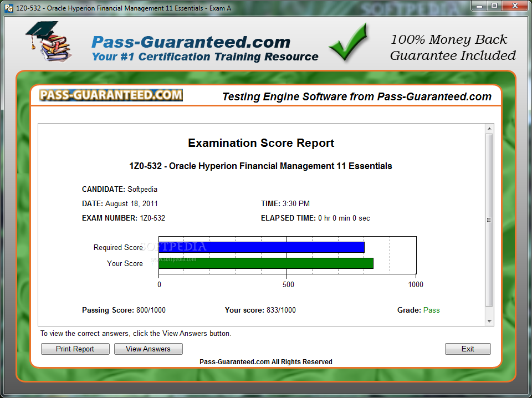This screenshot has width=532, height=398.
Task: Click the 'Examination Score Report' heading
Action: (x=261, y=143)
